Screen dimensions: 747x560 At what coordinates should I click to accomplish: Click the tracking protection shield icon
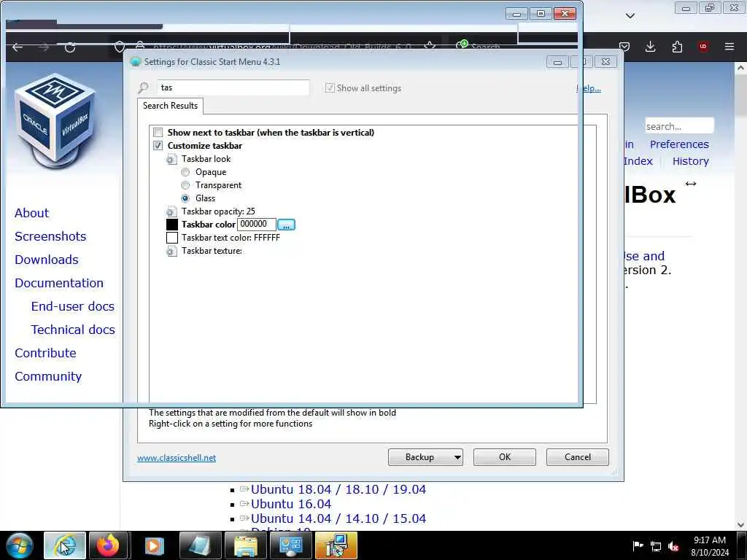120,47
